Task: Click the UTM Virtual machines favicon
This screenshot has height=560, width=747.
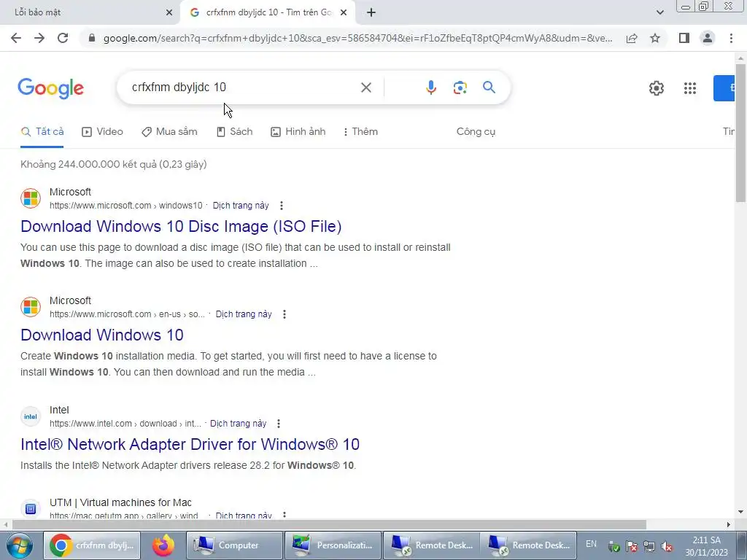Action: [x=31, y=509]
